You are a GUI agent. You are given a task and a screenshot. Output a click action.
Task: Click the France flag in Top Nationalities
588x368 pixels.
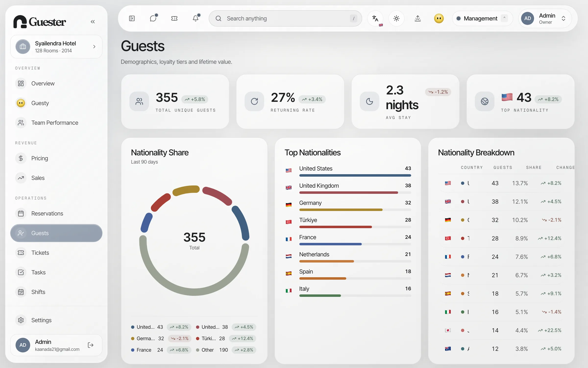tap(289, 239)
